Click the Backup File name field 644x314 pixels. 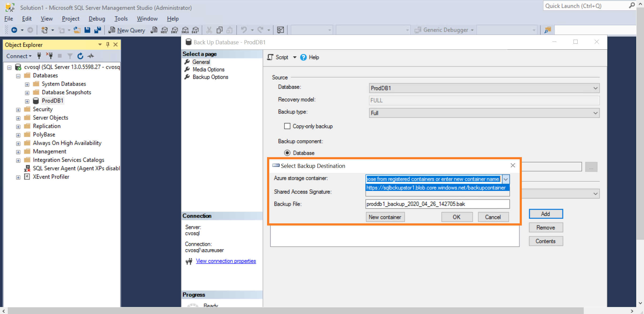437,204
